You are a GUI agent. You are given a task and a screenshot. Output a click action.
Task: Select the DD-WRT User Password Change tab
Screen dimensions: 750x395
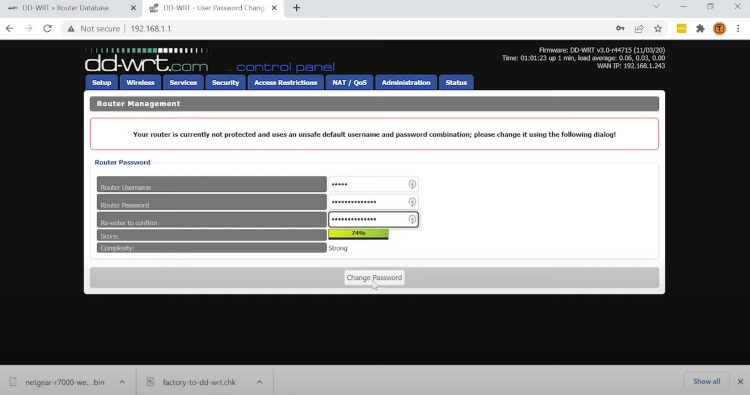point(213,8)
